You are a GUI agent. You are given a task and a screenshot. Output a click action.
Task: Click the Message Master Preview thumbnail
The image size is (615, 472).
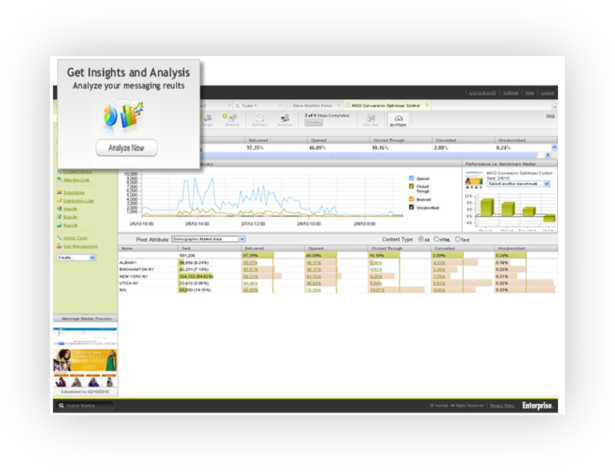pyautogui.click(x=85, y=357)
